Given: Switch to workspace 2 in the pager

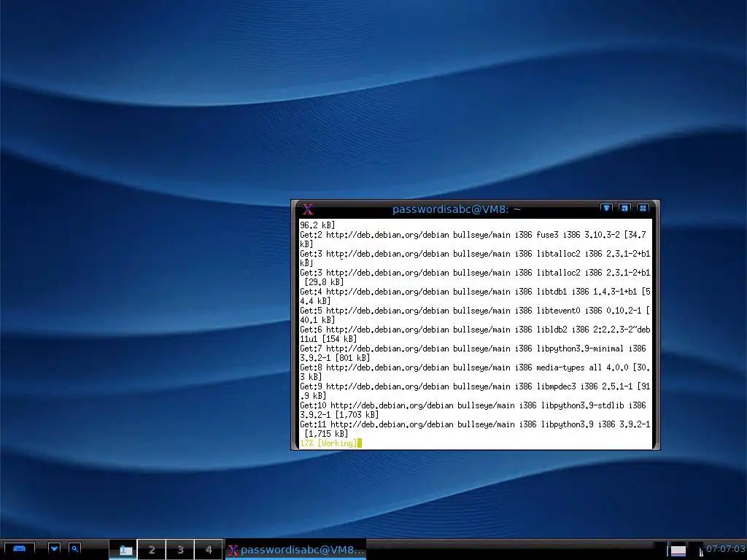Looking at the screenshot, I should point(152,550).
